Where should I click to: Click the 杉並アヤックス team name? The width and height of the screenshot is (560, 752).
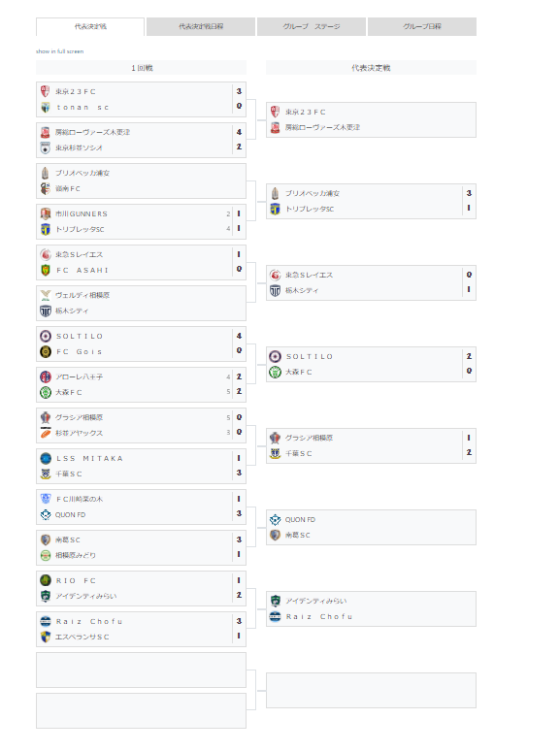79,433
